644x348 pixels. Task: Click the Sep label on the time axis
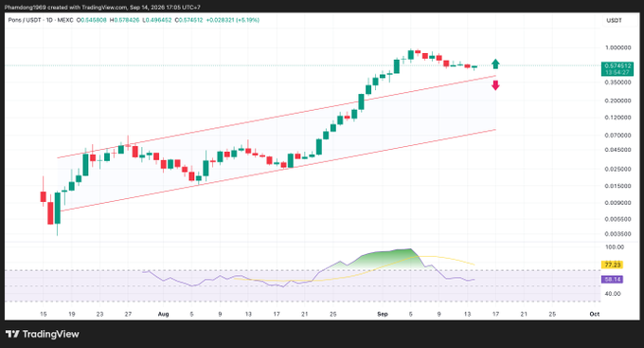click(x=383, y=314)
